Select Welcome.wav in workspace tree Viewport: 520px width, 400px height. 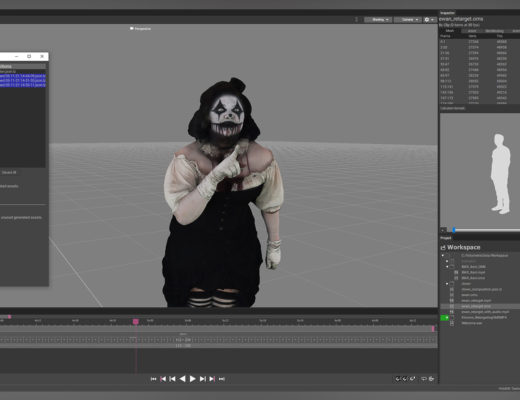tap(472, 323)
